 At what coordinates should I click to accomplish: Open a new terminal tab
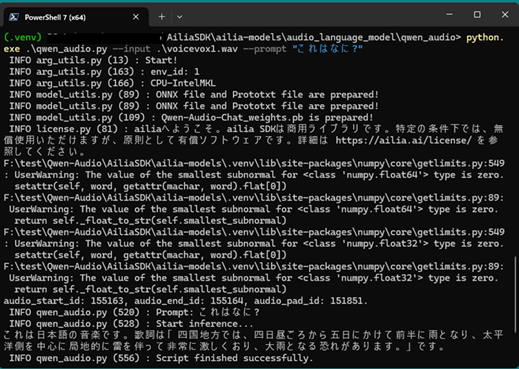point(162,17)
